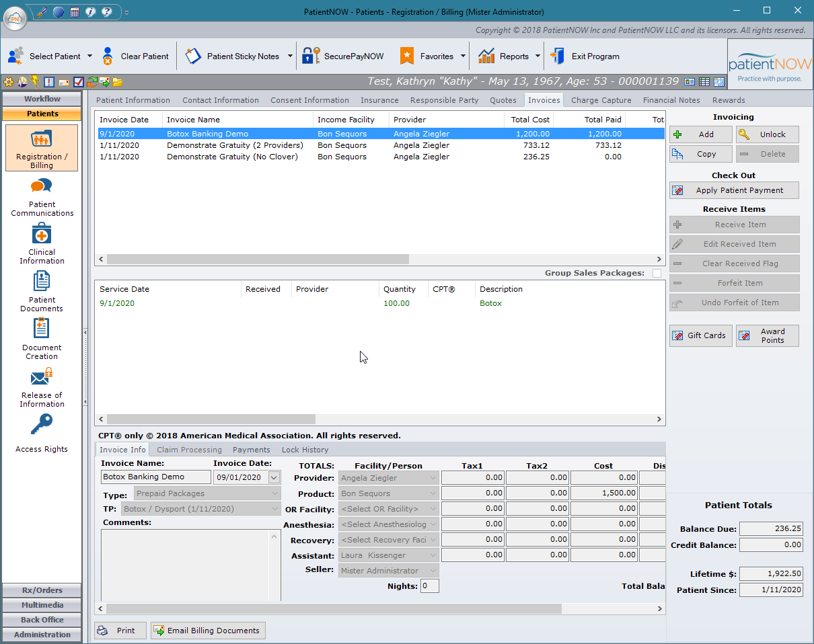This screenshot has height=644, width=814.
Task: Click SecurePayNOW toolbar button
Action: click(x=343, y=56)
